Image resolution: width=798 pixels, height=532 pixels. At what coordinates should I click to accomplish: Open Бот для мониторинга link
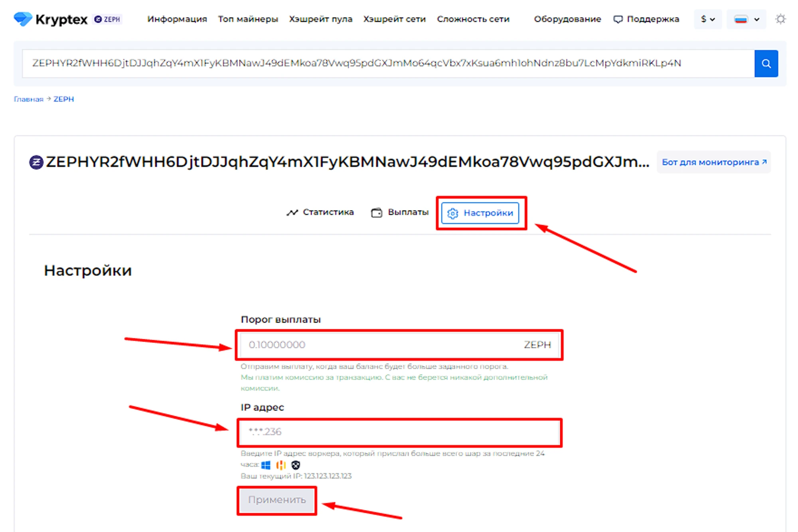pos(713,162)
